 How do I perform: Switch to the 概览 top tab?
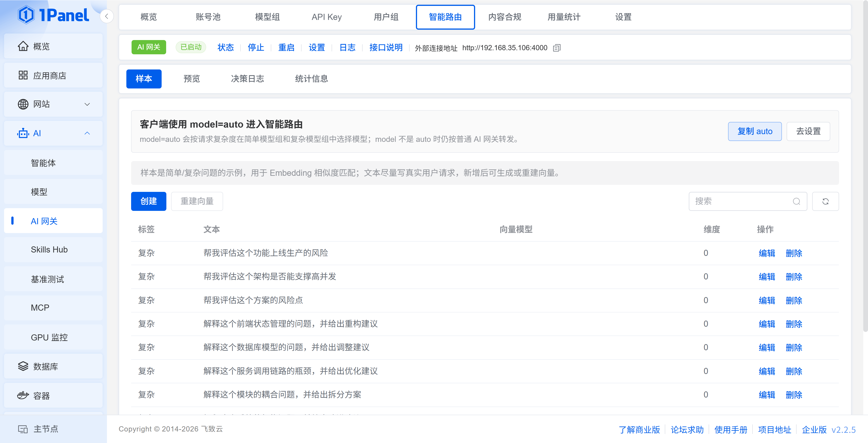(149, 17)
